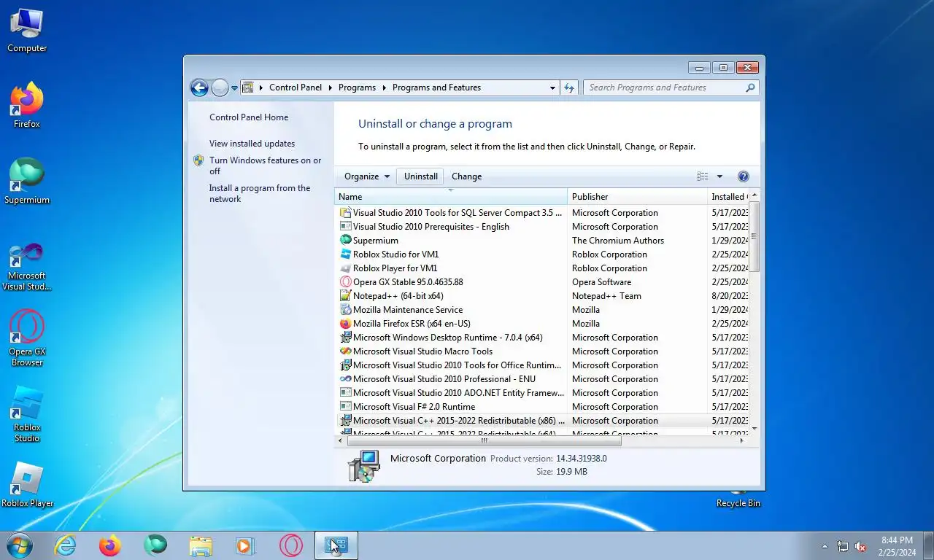The height and width of the screenshot is (560, 934).
Task: Open the recent pages dropdown arrow
Action: pos(234,87)
